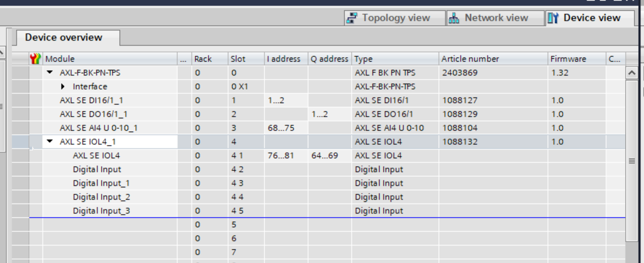Click I address cell 76...81
Screen dimensions: 644x263
(x=286, y=155)
